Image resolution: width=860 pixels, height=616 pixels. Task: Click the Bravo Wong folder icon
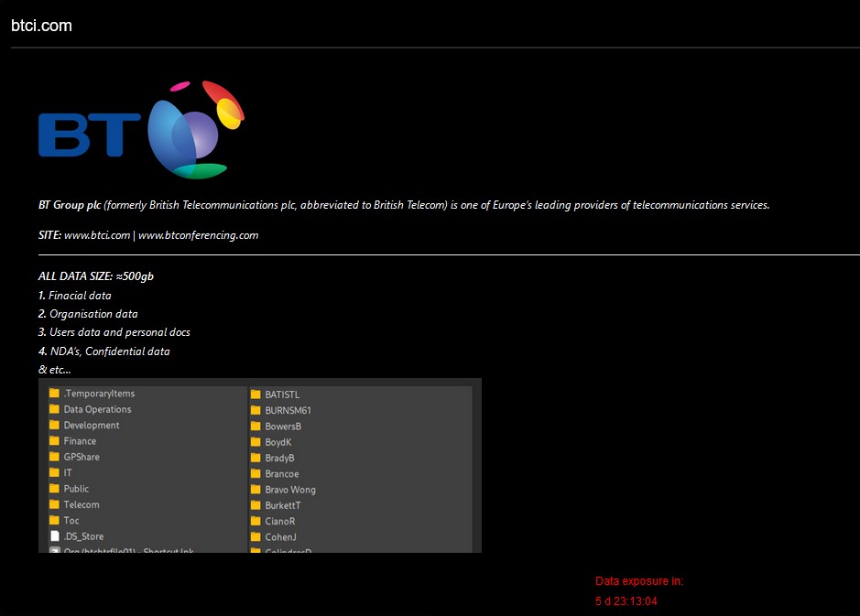tap(256, 490)
